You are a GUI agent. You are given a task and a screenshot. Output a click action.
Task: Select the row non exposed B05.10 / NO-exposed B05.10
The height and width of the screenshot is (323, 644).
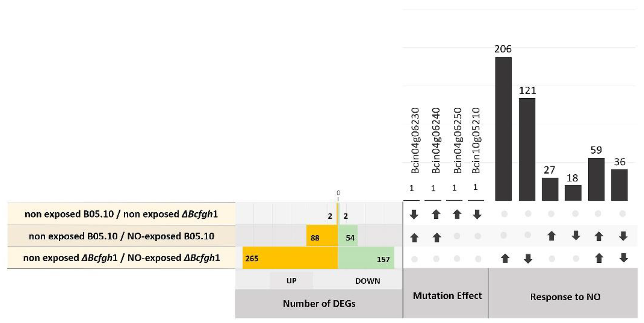122,236
